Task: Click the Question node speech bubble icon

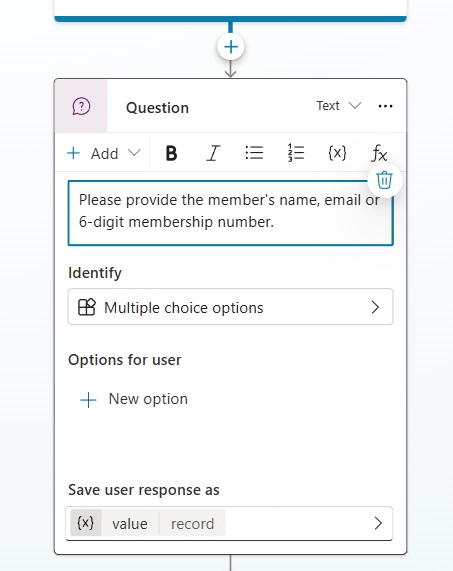Action: click(81, 106)
